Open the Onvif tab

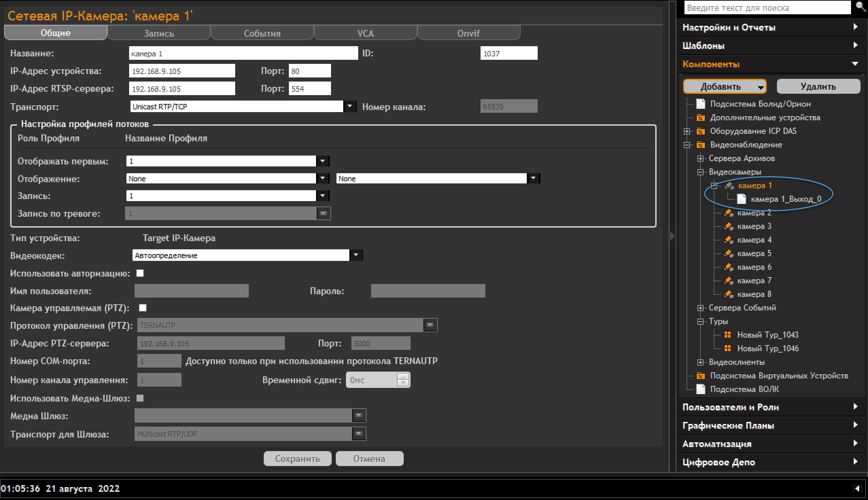coord(468,33)
